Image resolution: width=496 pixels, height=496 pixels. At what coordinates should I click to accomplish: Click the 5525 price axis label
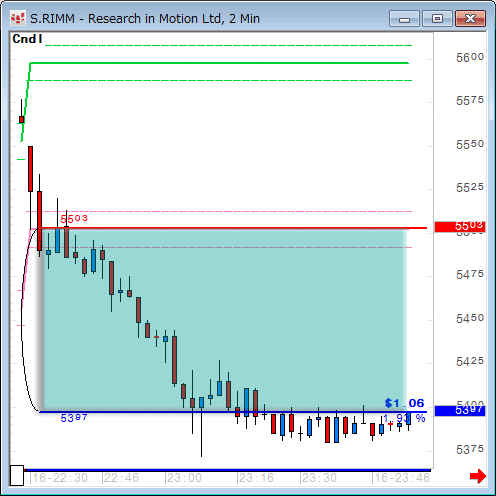470,188
